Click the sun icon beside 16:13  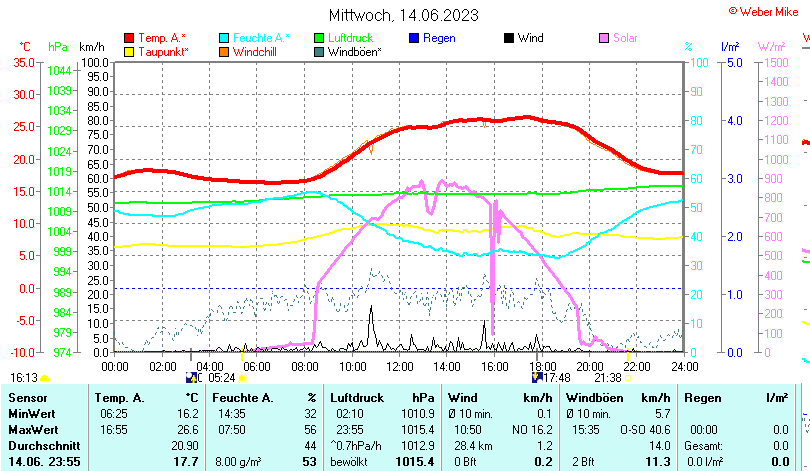(45, 378)
